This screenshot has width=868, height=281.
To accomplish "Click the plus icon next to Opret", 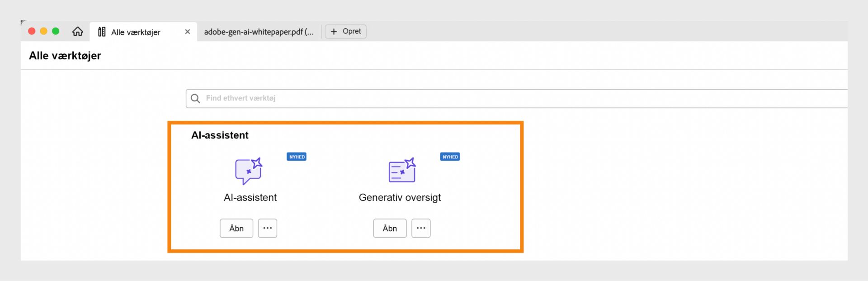I will point(334,31).
